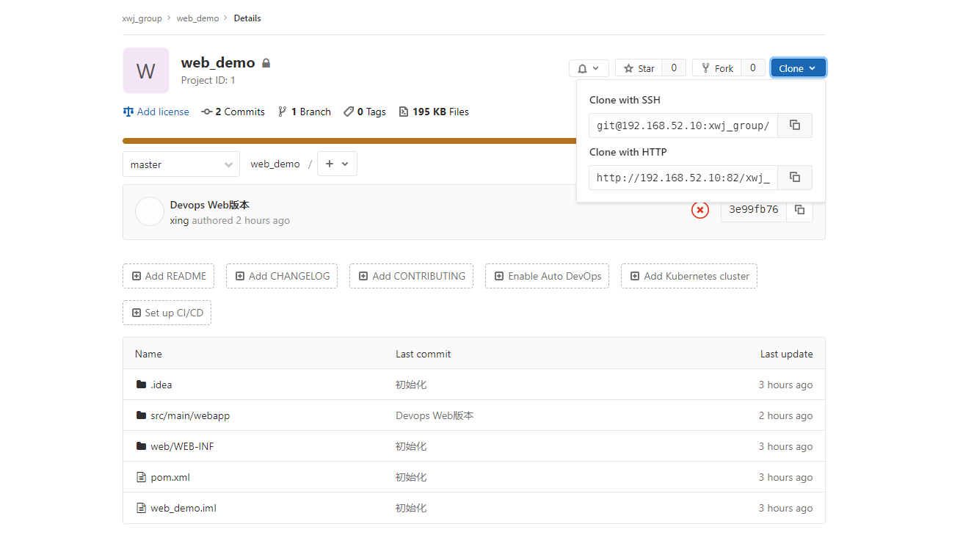Click the Last update column header
This screenshot has width=974, height=560.
(x=787, y=354)
